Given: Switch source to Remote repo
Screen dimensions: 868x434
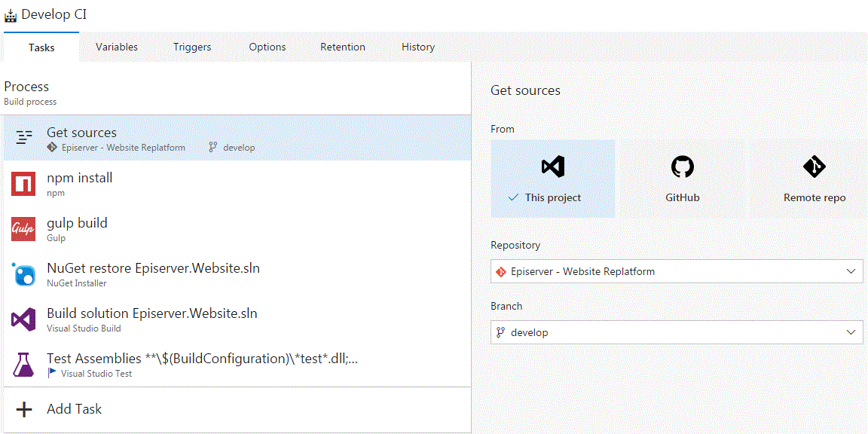Looking at the screenshot, I should tap(814, 179).
